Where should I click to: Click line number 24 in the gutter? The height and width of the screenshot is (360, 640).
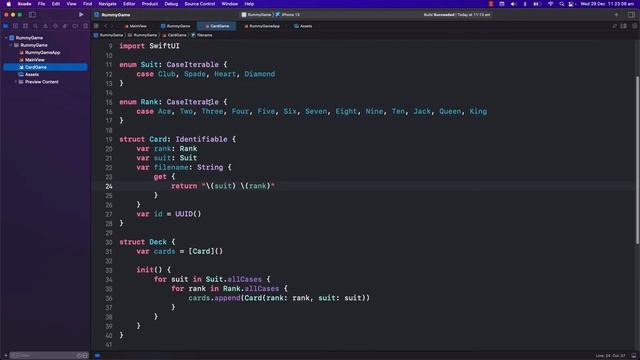pos(109,186)
